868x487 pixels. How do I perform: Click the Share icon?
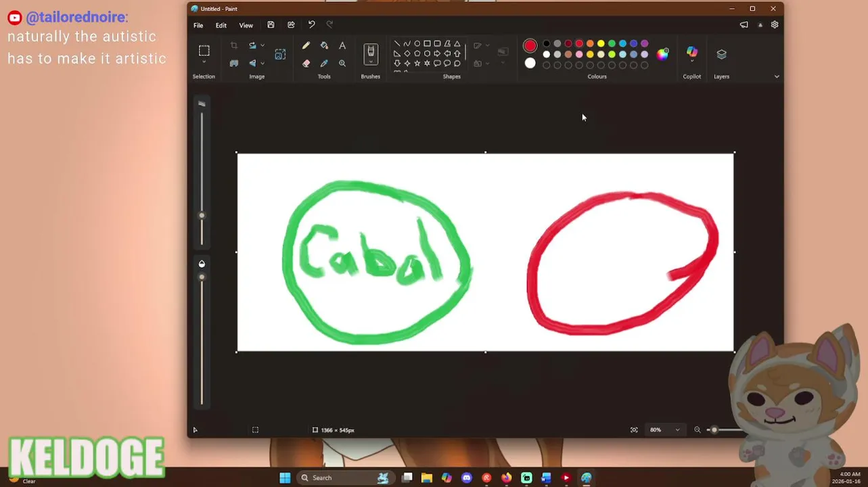[x=291, y=25]
